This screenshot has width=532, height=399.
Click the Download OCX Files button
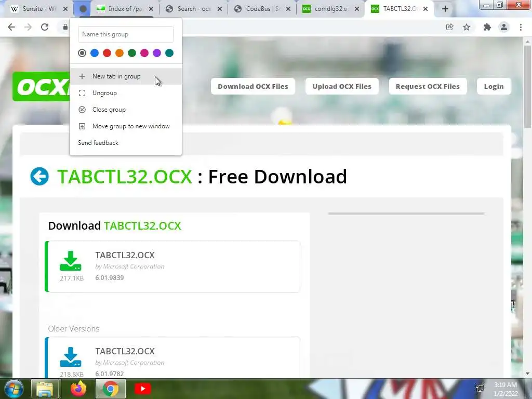(253, 87)
